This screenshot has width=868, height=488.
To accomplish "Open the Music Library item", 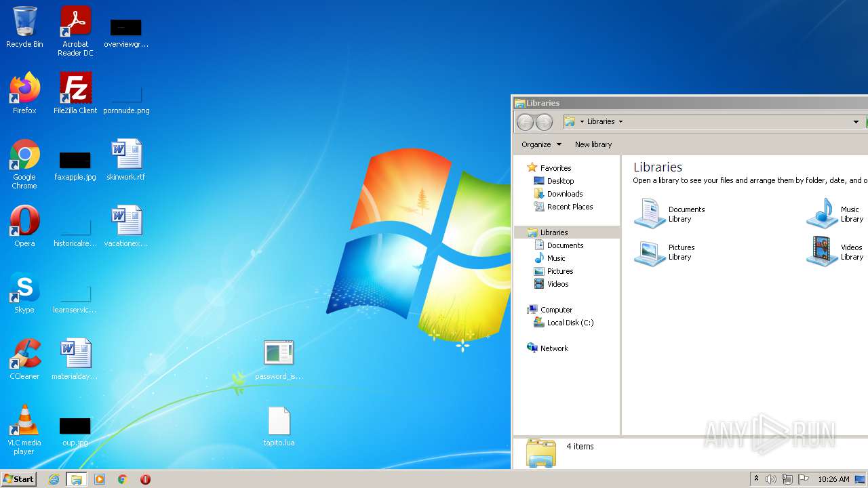I will (835, 213).
